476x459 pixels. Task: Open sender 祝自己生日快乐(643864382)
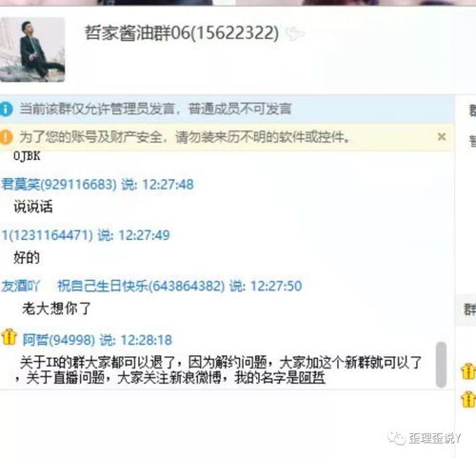click(141, 286)
